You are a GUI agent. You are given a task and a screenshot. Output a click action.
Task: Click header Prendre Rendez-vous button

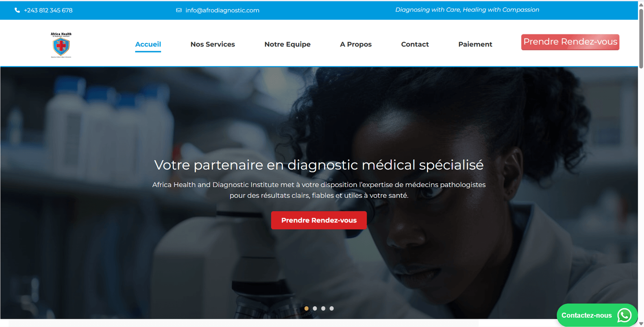[x=570, y=42]
